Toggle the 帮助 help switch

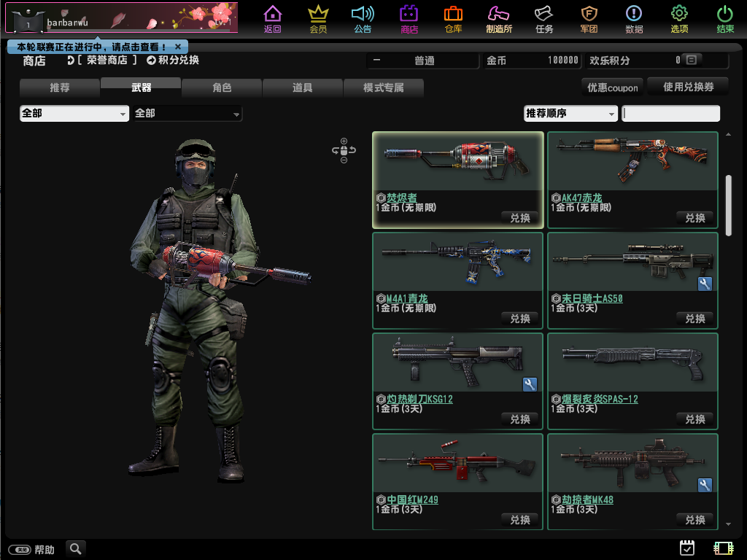[x=19, y=549]
